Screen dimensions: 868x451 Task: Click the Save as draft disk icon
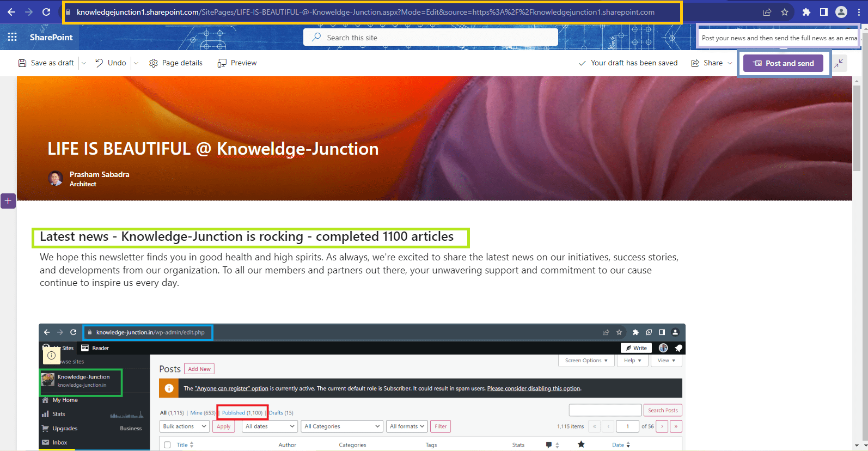point(22,63)
